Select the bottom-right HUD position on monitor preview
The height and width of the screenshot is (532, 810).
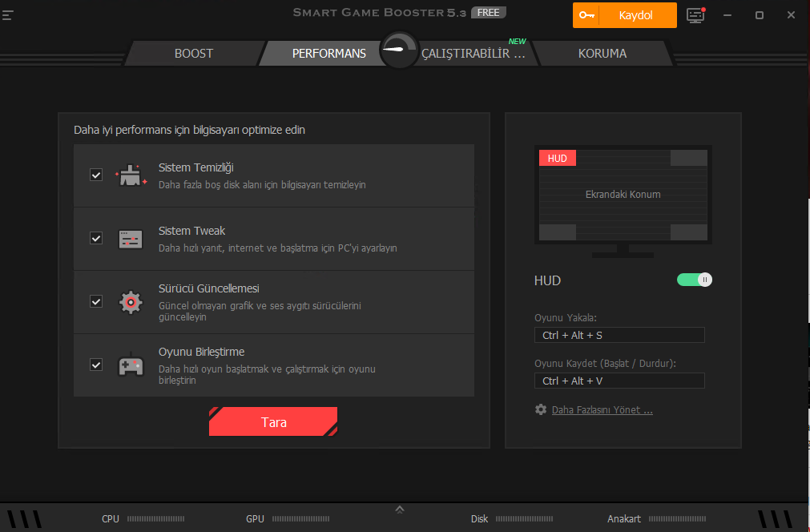pyautogui.click(x=688, y=232)
